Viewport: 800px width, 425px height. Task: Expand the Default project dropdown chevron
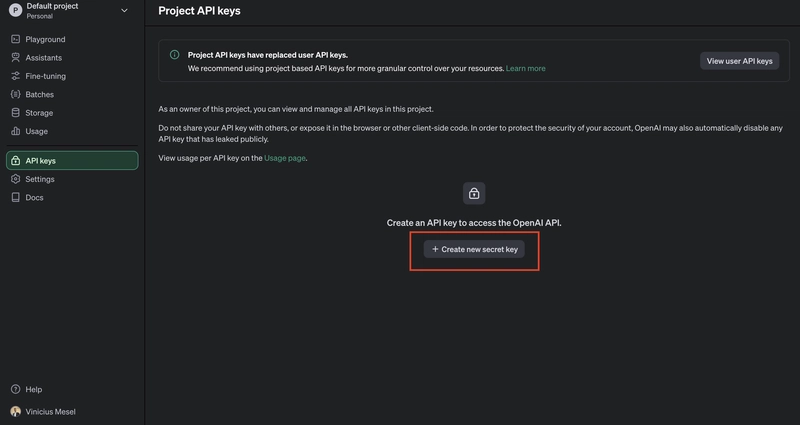(x=124, y=10)
